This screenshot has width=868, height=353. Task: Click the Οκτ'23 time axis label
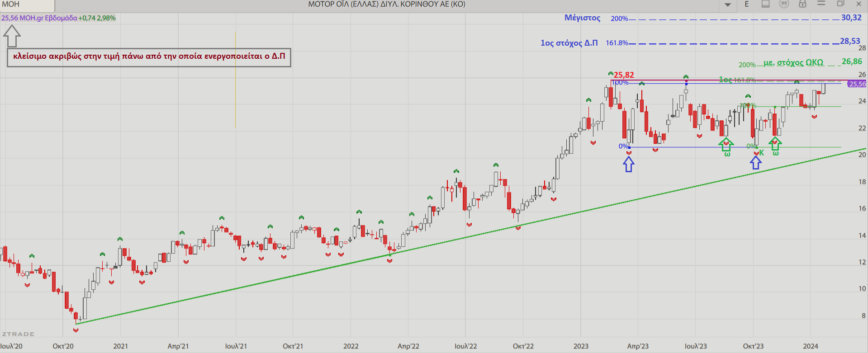pyautogui.click(x=754, y=346)
